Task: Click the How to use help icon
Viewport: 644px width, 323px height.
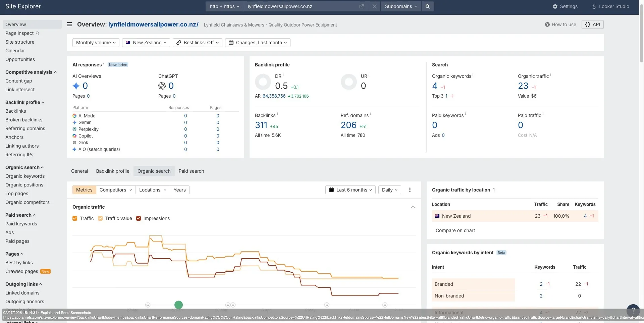Action: [x=547, y=24]
